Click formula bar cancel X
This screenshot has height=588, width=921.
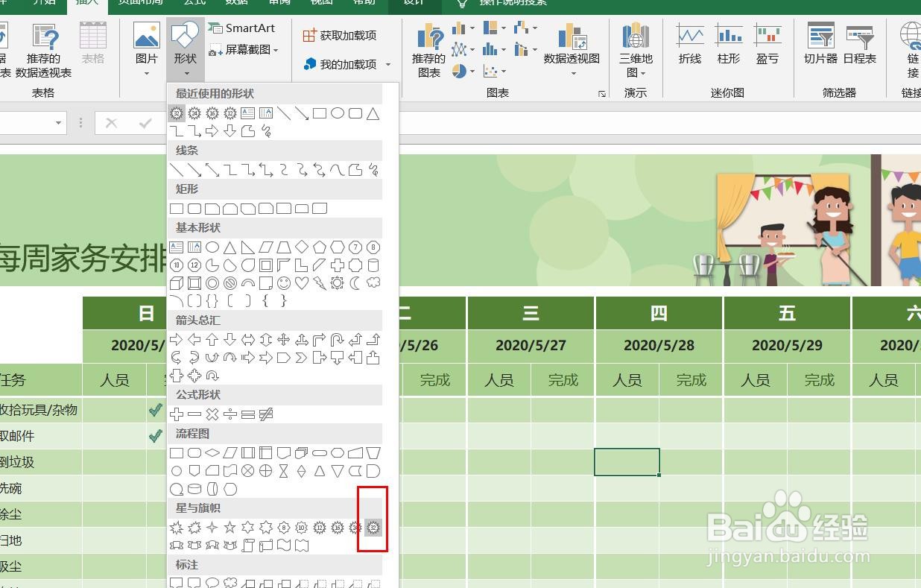tap(111, 123)
